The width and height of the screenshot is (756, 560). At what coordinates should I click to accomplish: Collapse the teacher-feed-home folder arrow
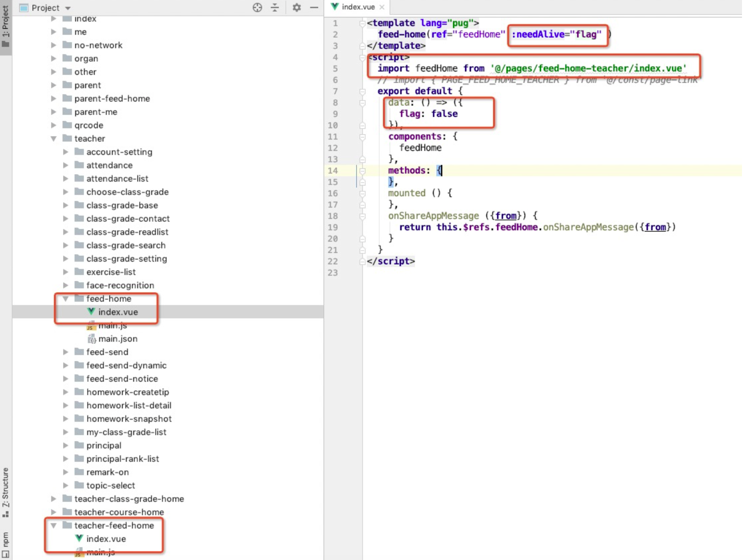click(53, 525)
